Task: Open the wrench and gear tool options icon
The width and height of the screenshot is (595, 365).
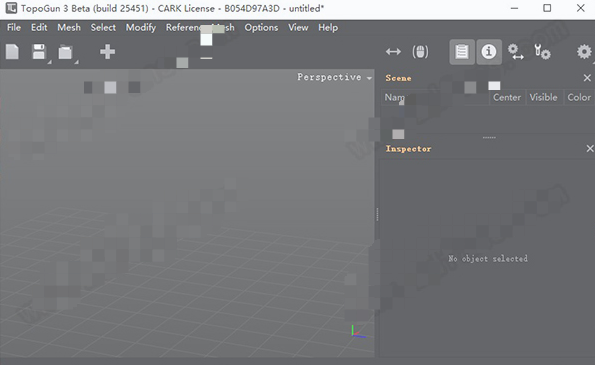Action: 542,52
